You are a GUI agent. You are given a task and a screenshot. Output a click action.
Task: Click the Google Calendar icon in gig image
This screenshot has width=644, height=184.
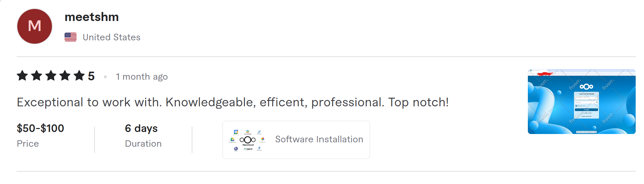(236, 132)
